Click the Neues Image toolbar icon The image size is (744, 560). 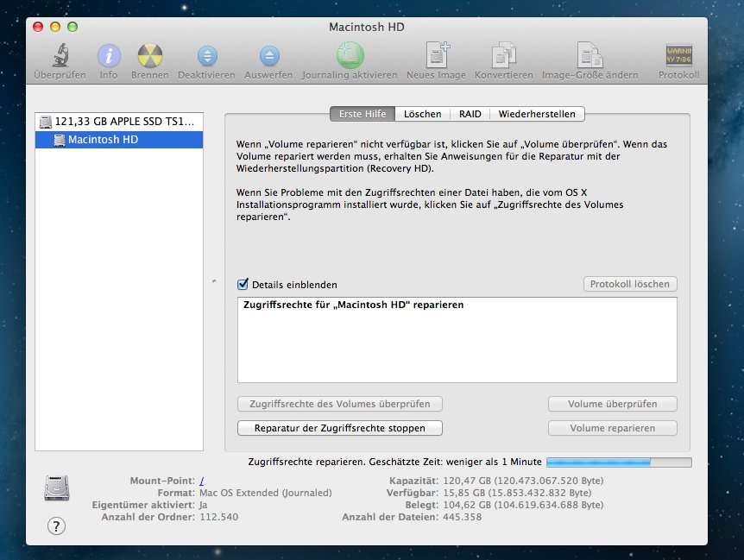point(437,55)
